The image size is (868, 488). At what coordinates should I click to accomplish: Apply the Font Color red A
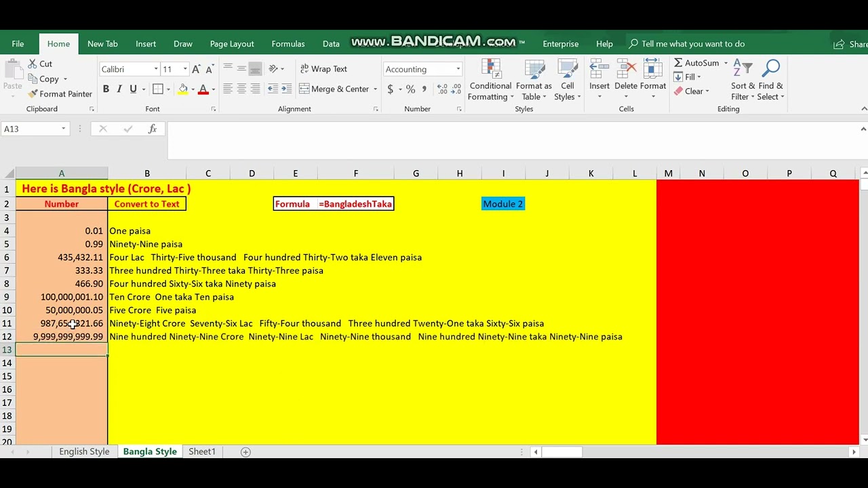tap(203, 89)
